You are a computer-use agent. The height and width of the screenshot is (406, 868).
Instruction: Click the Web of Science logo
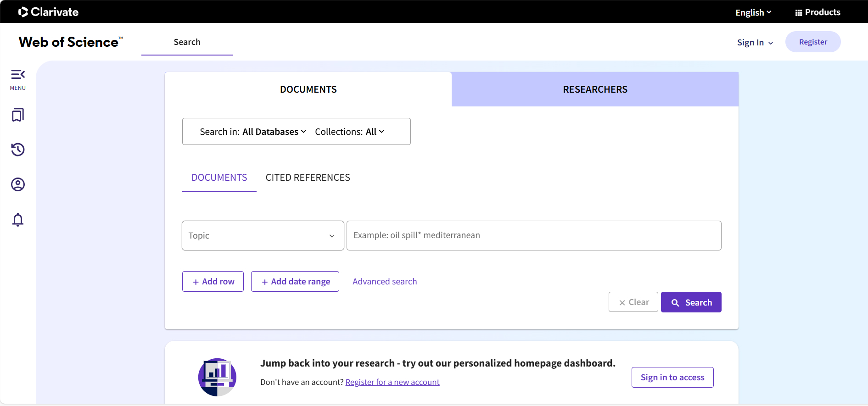(71, 42)
